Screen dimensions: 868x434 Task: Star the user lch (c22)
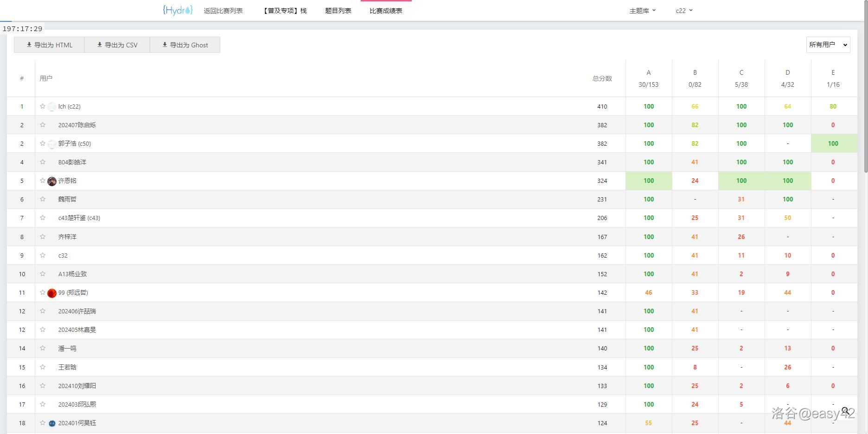pyautogui.click(x=43, y=106)
